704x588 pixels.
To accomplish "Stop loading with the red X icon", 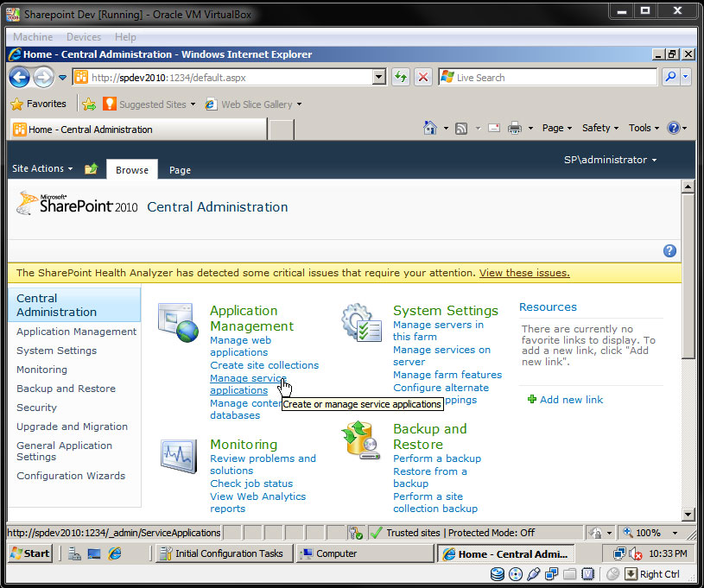I will pos(423,77).
